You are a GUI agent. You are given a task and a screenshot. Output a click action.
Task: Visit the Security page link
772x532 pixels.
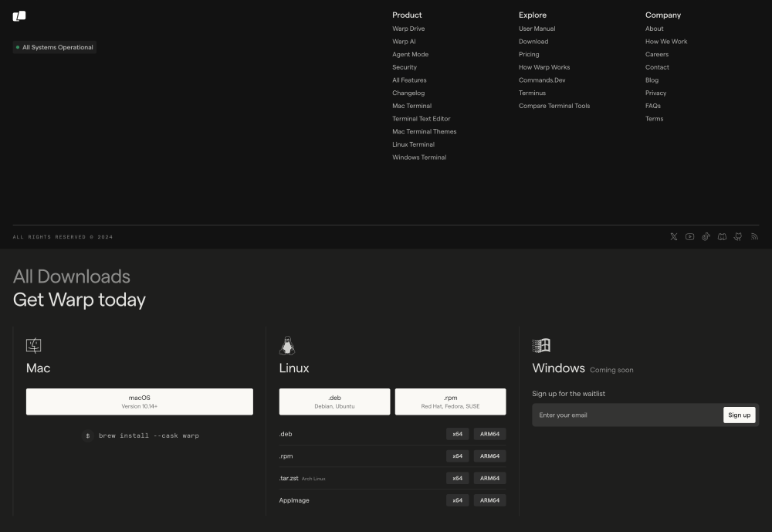pos(405,67)
